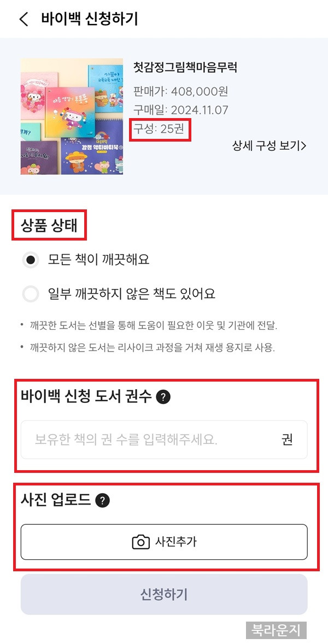328x644 pixels.
Task: Select the 모든 책이 깨끗해요 radio option
Action: [31, 260]
